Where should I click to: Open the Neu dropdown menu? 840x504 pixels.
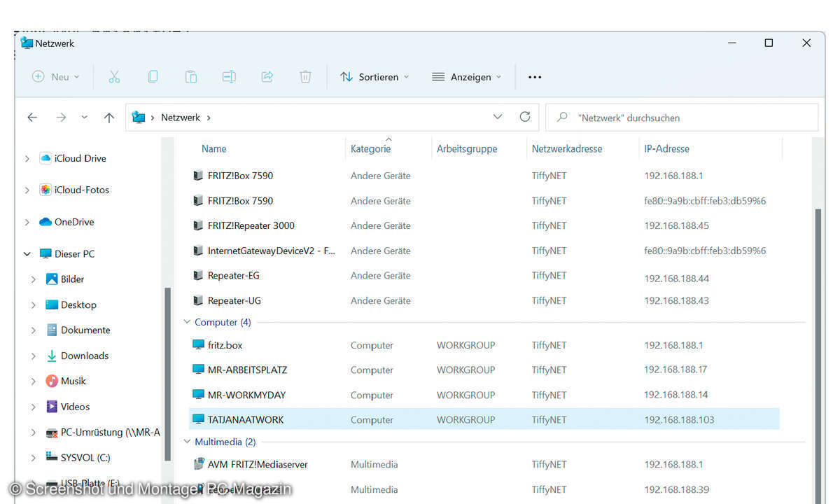56,77
